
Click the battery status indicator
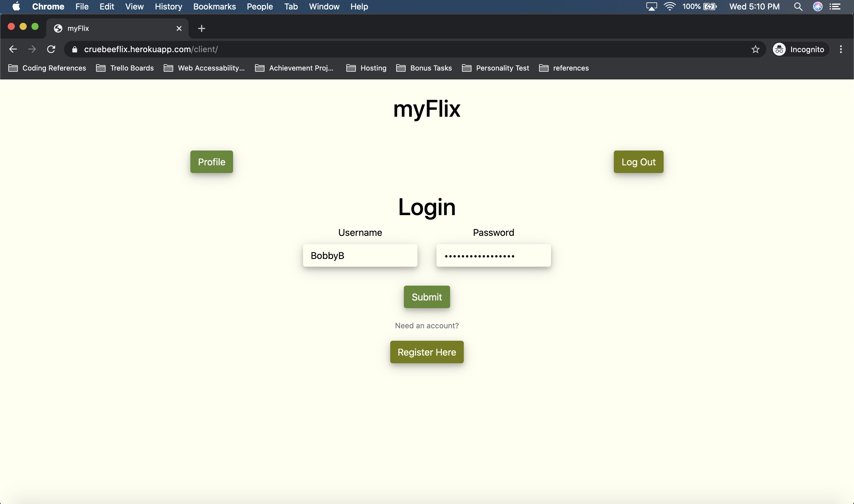(700, 7)
